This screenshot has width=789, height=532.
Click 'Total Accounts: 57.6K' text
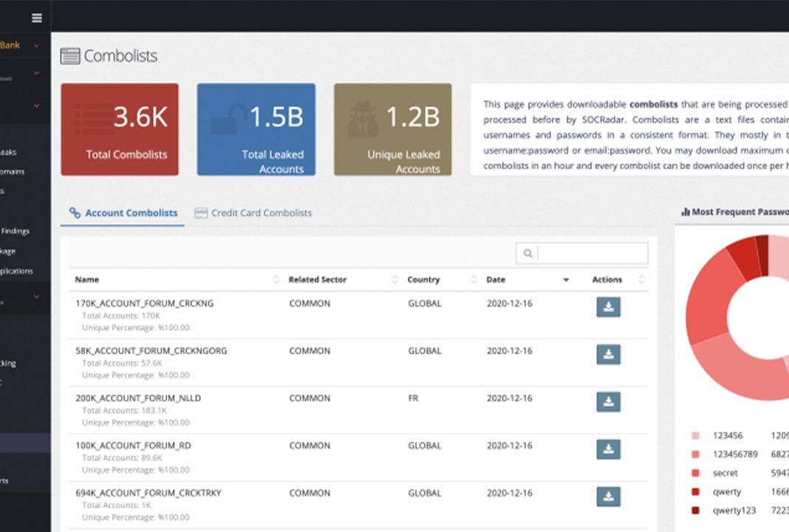[123, 363]
